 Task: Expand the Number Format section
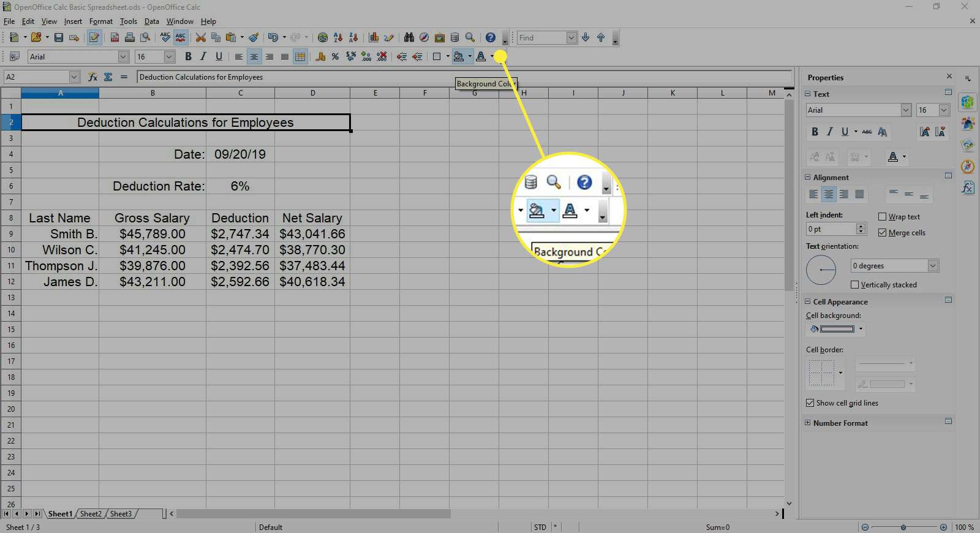point(807,423)
